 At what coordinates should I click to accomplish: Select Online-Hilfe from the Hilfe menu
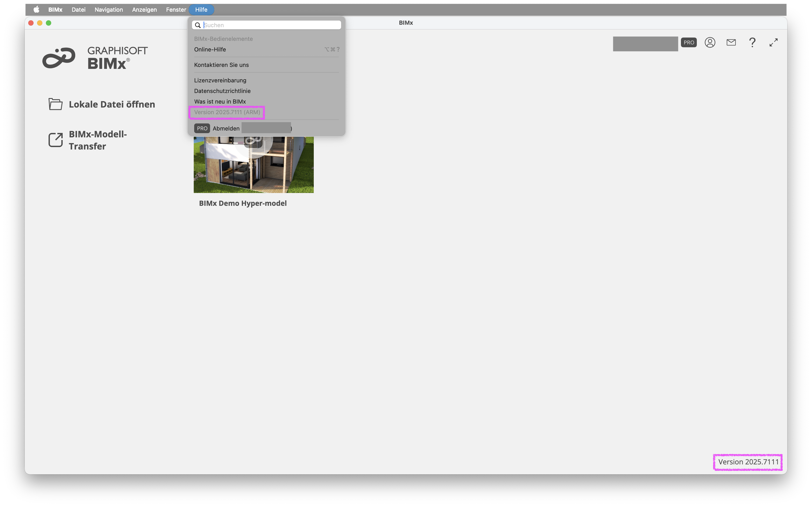266,49
